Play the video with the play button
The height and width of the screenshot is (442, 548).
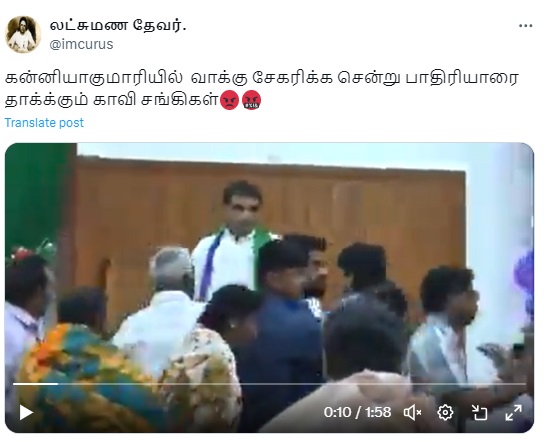pyautogui.click(x=26, y=413)
